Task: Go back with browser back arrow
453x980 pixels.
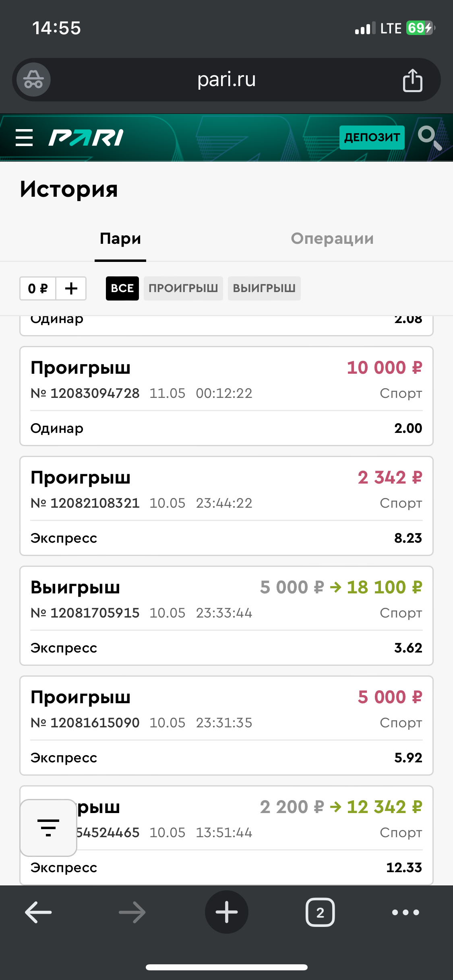Action: pyautogui.click(x=38, y=912)
